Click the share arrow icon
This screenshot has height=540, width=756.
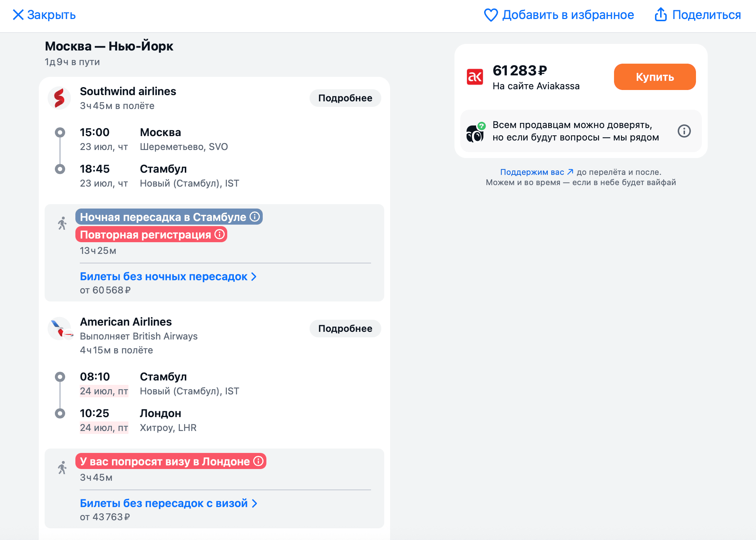pos(660,15)
